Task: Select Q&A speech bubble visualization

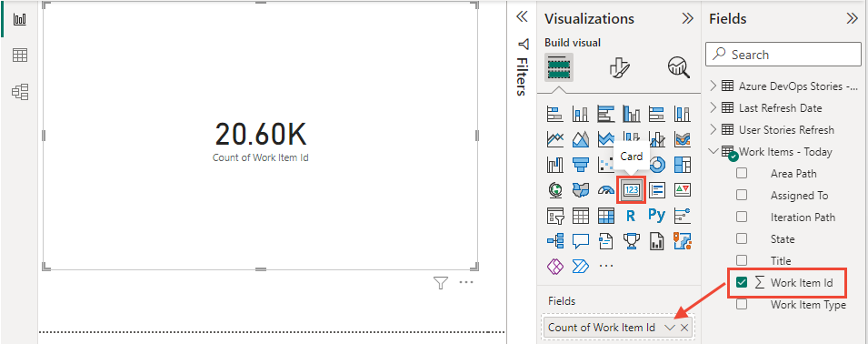Action: click(580, 240)
